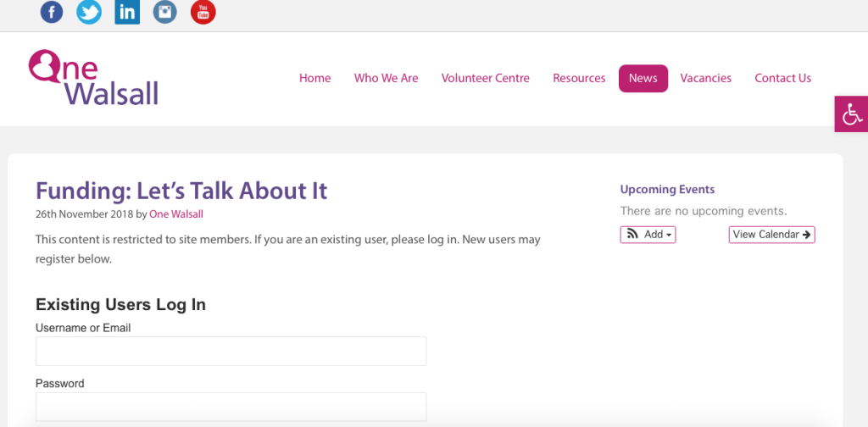Open the Resources menu
This screenshot has height=427, width=868.
(579, 78)
